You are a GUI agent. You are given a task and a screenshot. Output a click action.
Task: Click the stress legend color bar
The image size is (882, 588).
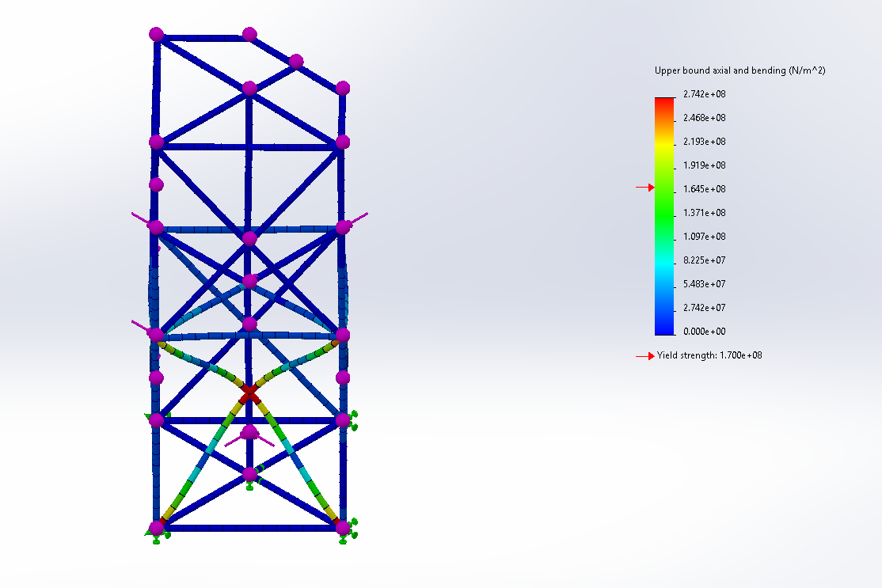click(x=664, y=215)
